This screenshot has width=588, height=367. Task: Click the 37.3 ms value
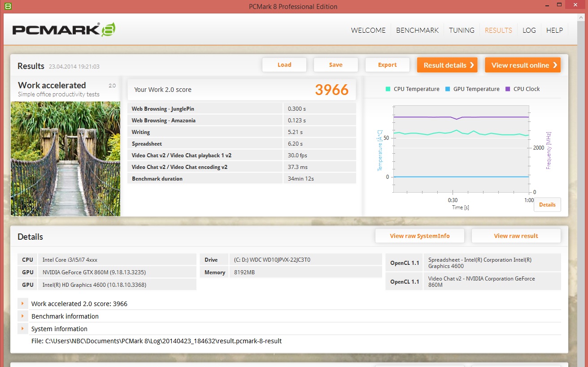(298, 167)
